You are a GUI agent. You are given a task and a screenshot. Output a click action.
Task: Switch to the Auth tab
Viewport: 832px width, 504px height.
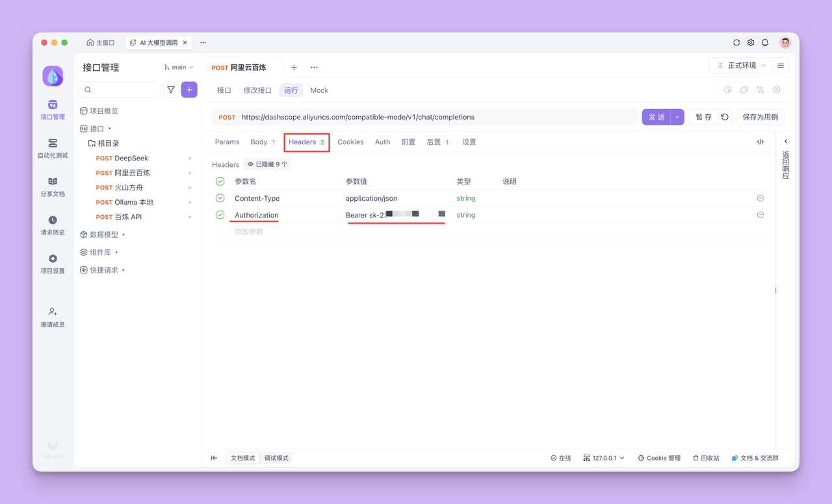(382, 142)
